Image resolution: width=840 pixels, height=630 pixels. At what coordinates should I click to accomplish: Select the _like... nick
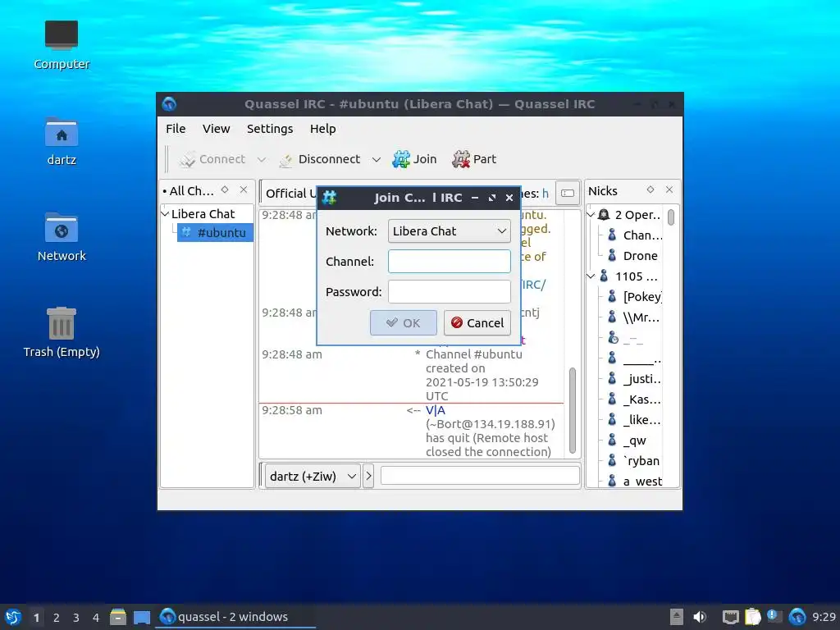641,420
